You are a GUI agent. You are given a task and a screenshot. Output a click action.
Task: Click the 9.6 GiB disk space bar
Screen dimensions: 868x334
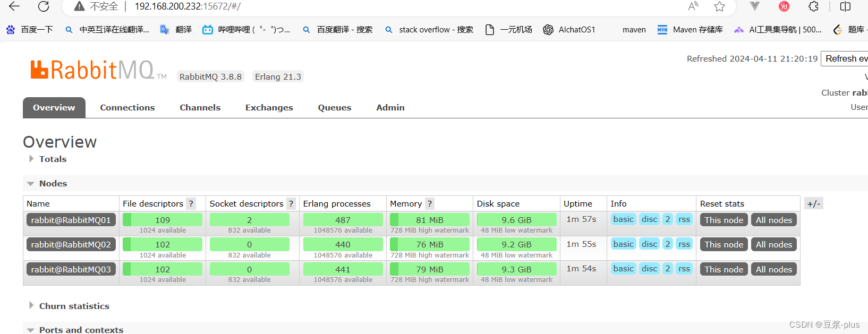point(517,220)
